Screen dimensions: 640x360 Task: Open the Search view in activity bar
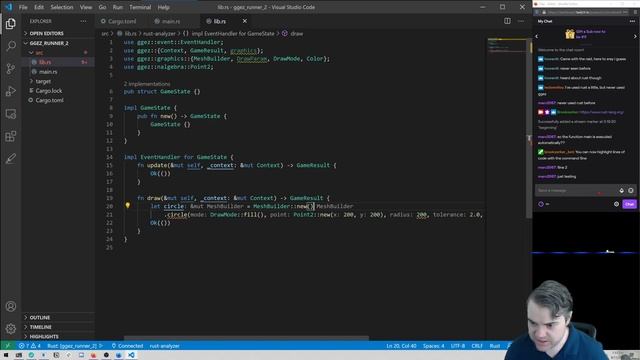tap(11, 46)
